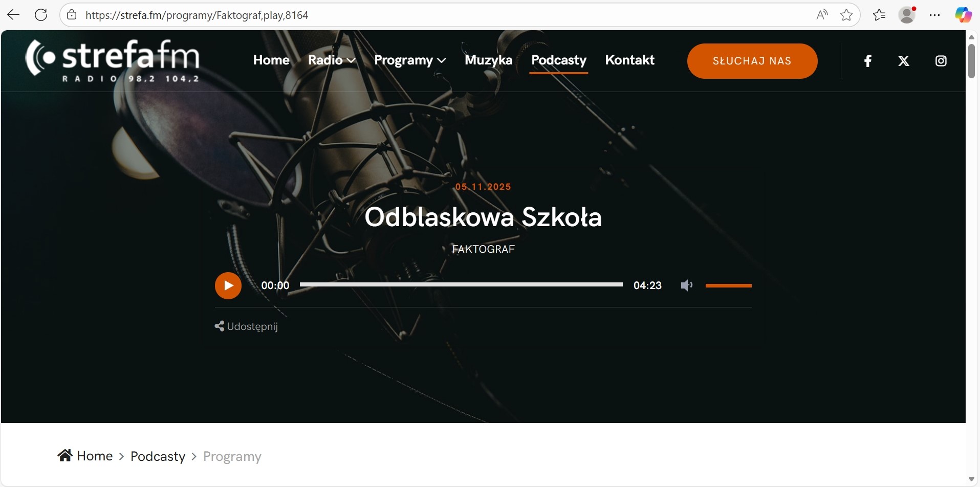The image size is (980, 487).
Task: Click the Udostępnij share icon
Action: 219,326
